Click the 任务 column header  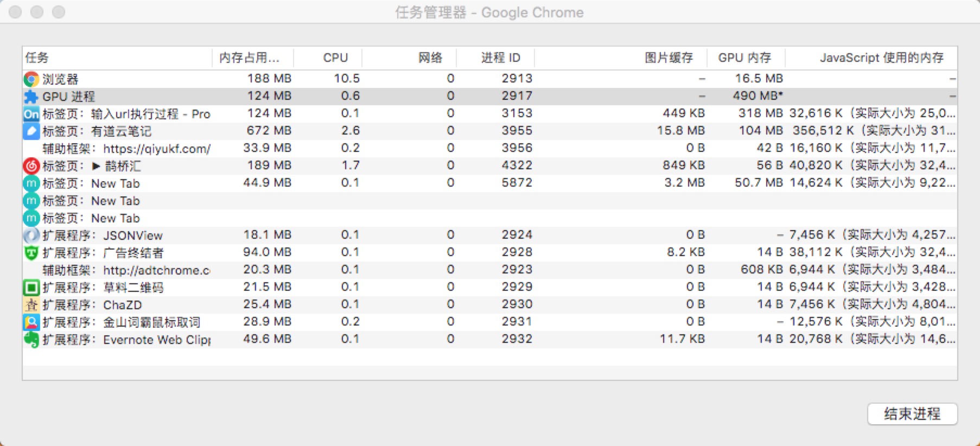tap(37, 58)
